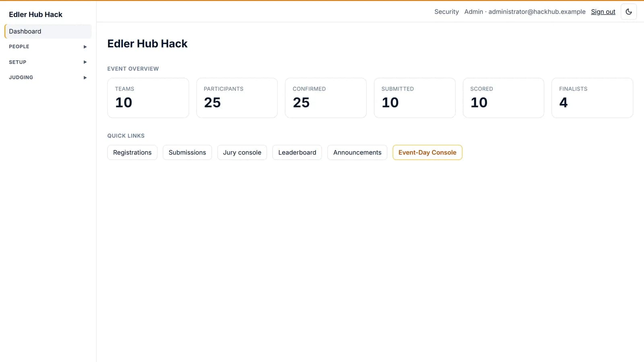The width and height of the screenshot is (644, 362).
Task: Select the Participants count card
Action: tap(237, 98)
